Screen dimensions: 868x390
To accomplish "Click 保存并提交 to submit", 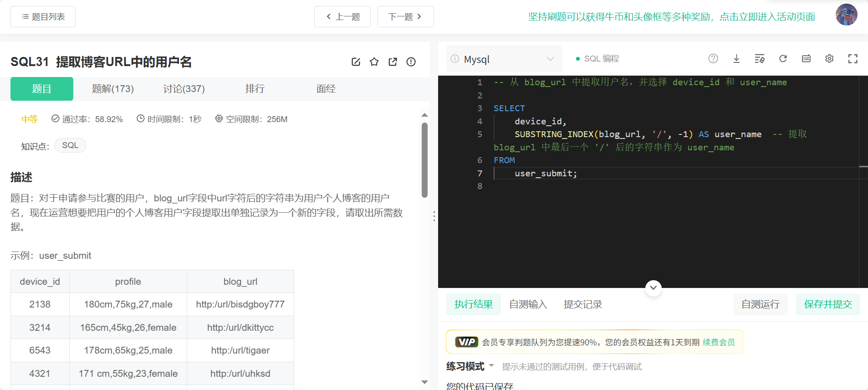I will coord(828,304).
